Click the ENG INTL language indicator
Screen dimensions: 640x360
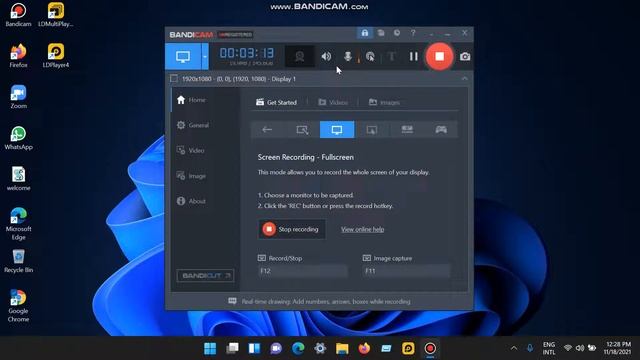[x=549, y=348]
